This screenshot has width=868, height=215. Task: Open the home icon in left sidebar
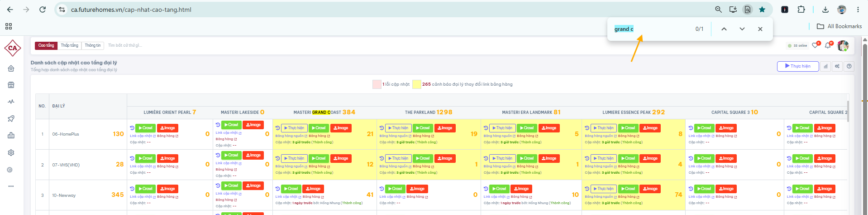pos(11,68)
